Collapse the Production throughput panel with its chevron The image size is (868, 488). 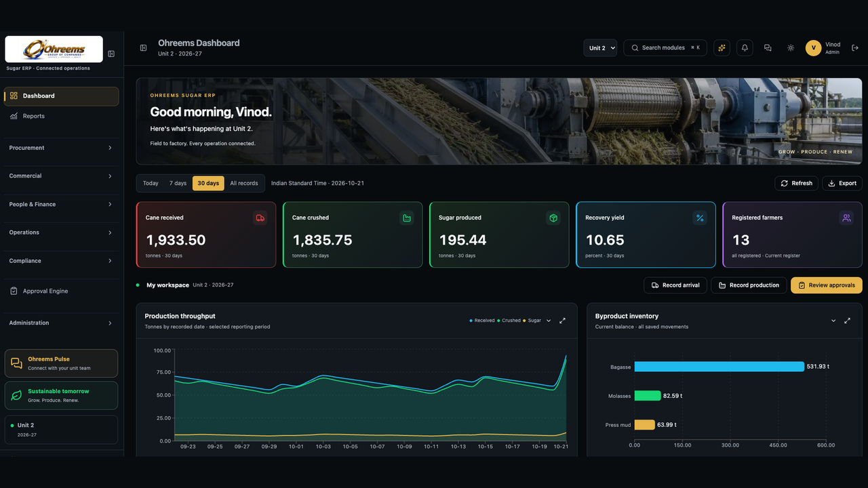549,321
